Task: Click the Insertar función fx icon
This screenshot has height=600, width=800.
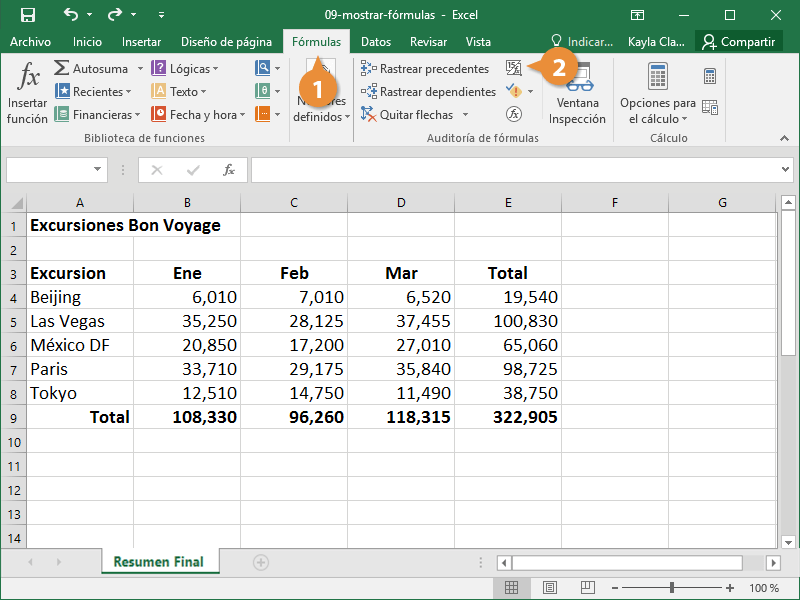Action: pos(27,80)
